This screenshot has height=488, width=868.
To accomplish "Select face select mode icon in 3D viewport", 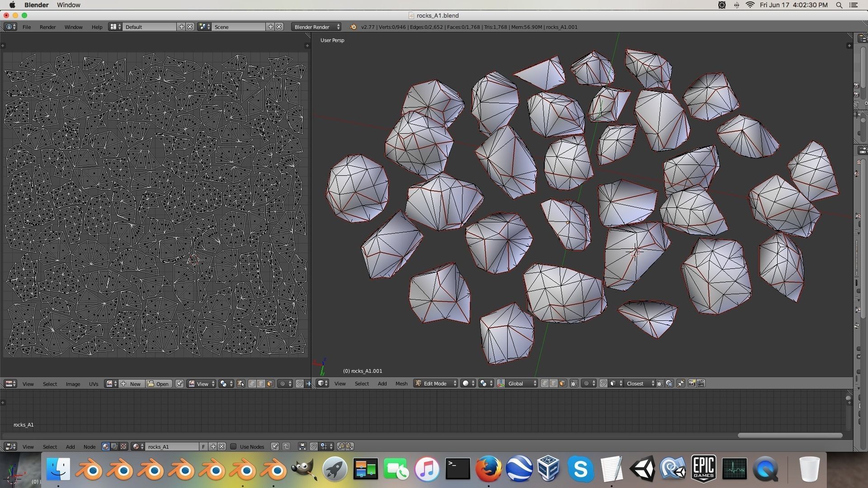I will [x=562, y=384].
